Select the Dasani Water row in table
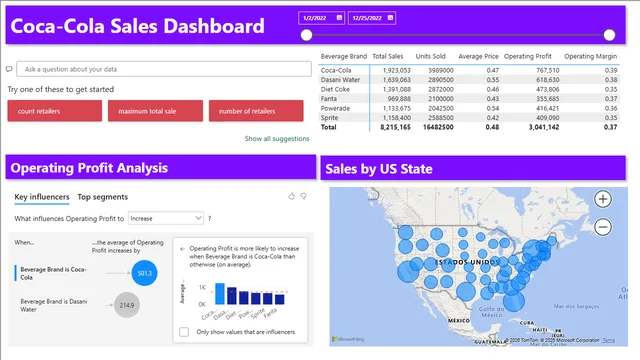Image resolution: width=640 pixels, height=360 pixels. click(469, 80)
